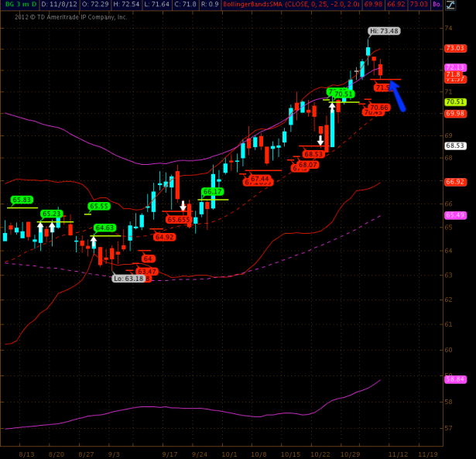476x459 pixels.
Task: Click the white down arrow near 68.53
Action: point(320,140)
